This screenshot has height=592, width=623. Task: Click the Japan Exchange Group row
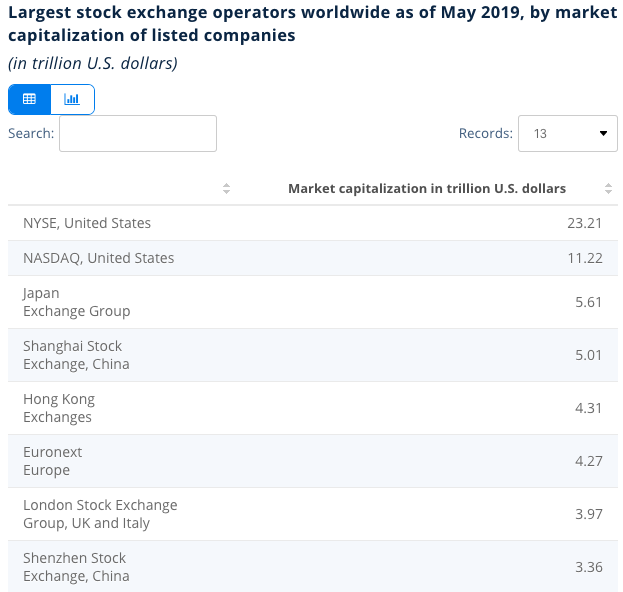click(x=313, y=302)
